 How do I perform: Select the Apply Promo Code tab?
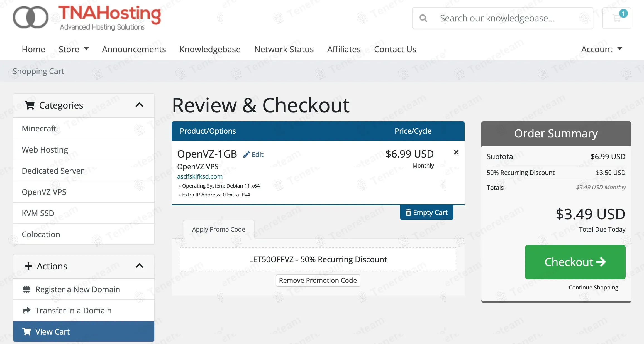point(218,229)
